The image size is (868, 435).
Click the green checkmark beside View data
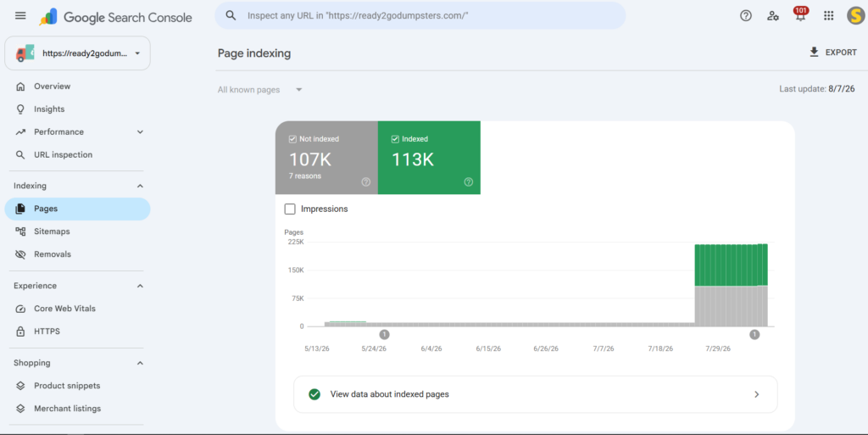[x=314, y=394]
